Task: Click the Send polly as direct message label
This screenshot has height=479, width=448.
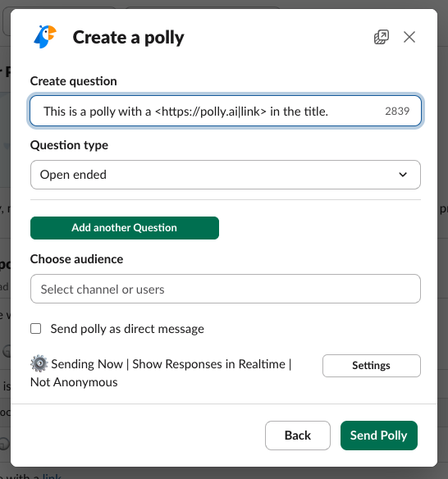Action: point(127,329)
